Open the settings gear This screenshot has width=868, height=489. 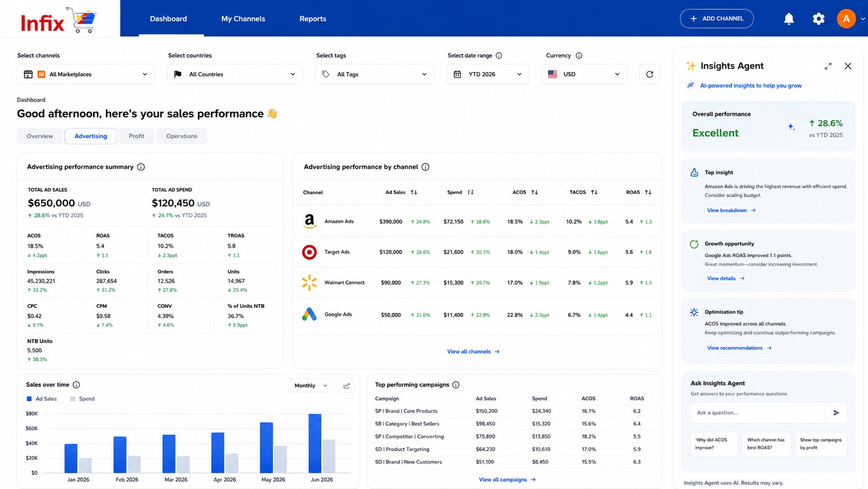[818, 19]
